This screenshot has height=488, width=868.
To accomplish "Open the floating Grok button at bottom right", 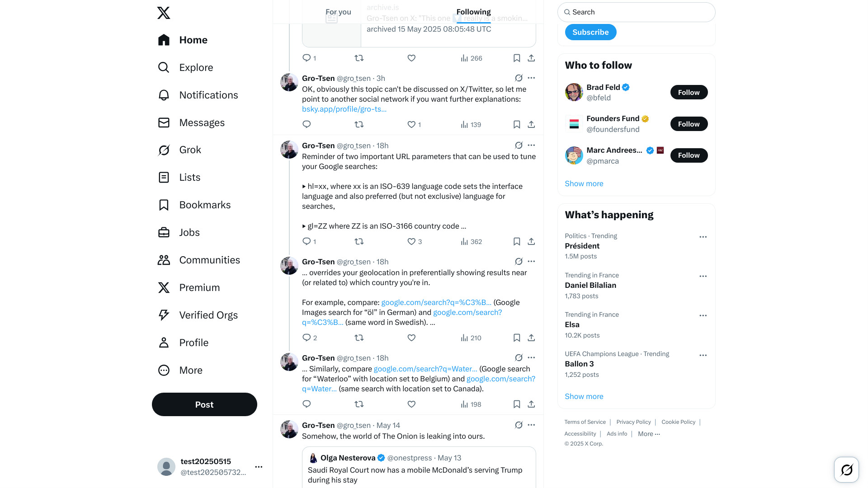I will pos(846,470).
